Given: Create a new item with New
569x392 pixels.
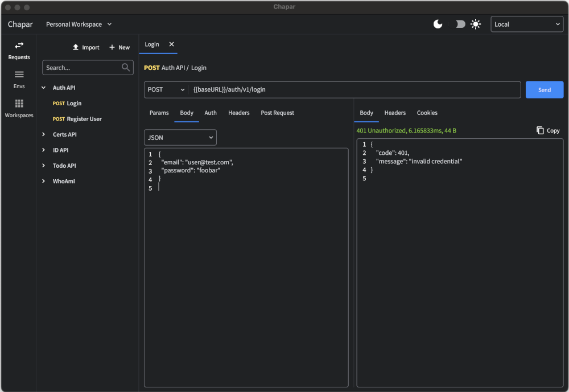Looking at the screenshot, I should pos(119,47).
